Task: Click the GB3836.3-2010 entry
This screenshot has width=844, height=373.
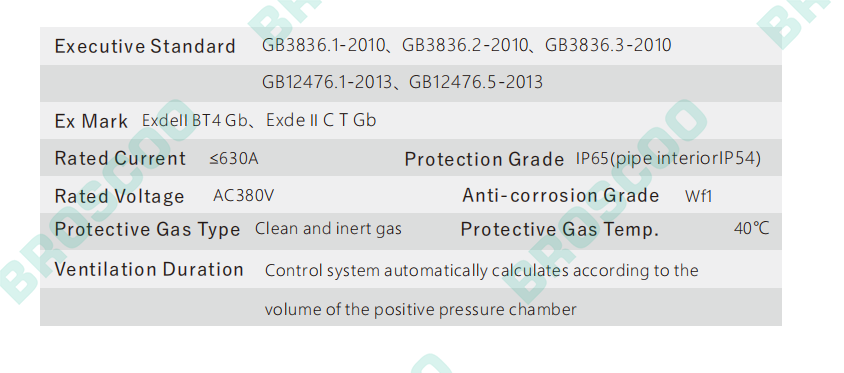Action: tap(608, 45)
